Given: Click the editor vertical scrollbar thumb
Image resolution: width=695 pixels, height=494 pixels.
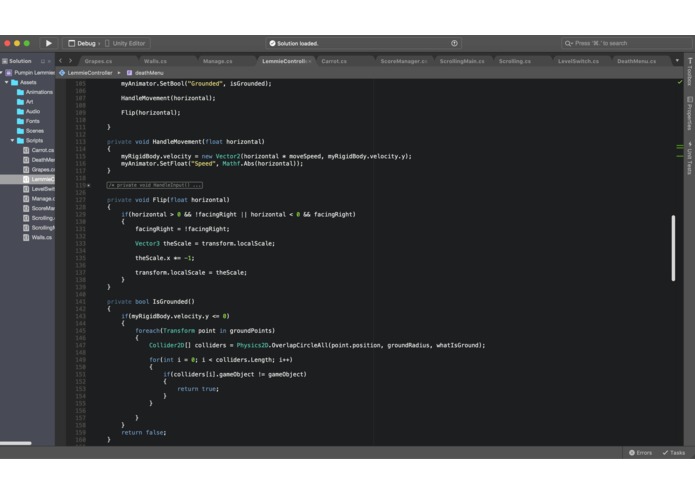Looking at the screenshot, I should coord(673,248).
